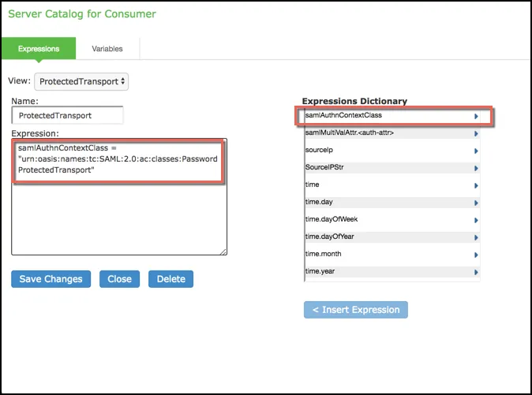Click the Name input field

[67, 116]
